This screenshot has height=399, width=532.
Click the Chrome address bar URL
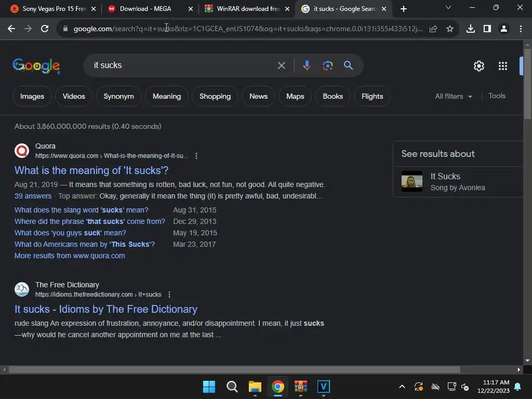pos(248,29)
